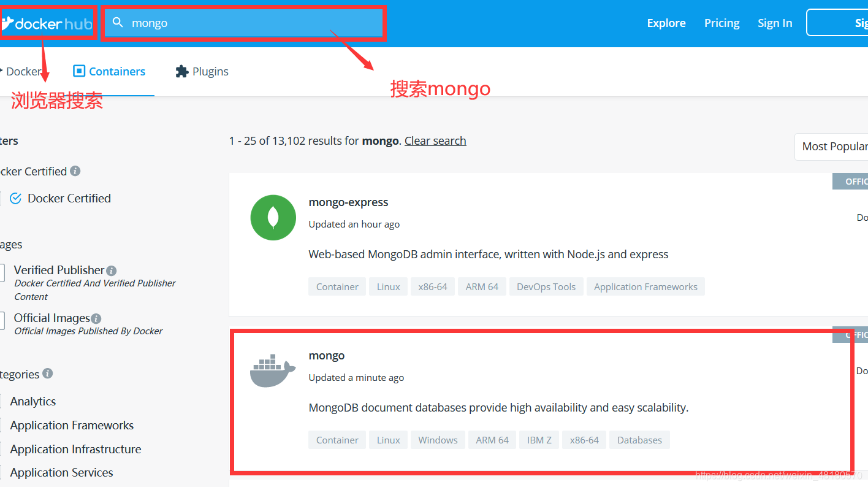The height and width of the screenshot is (487, 868).
Task: Click the Verified Publisher info icon
Action: 111,270
